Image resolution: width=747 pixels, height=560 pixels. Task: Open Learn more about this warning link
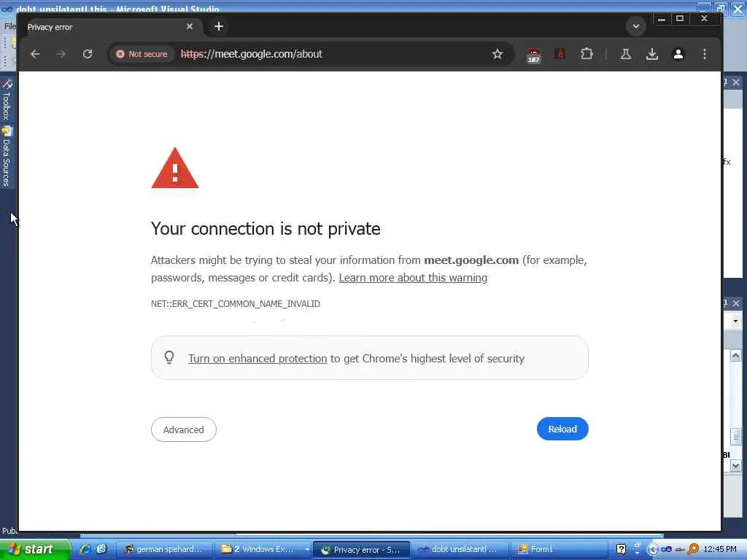413,278
